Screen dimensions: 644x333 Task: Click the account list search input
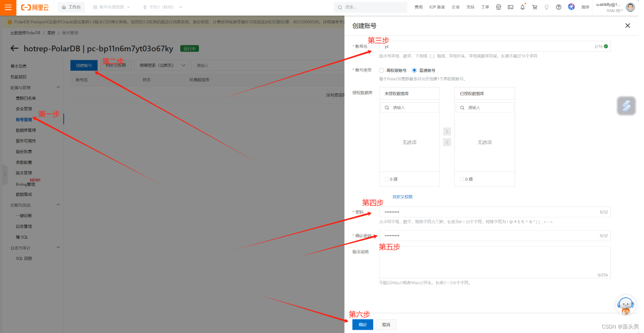(268, 65)
